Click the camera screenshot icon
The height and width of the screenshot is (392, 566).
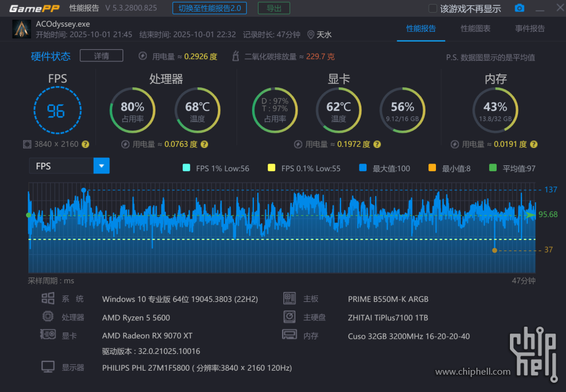[x=520, y=8]
